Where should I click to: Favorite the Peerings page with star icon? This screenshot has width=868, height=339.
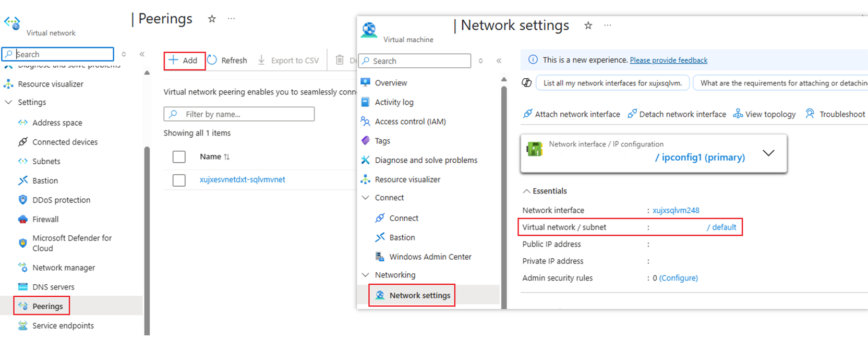[x=212, y=19]
